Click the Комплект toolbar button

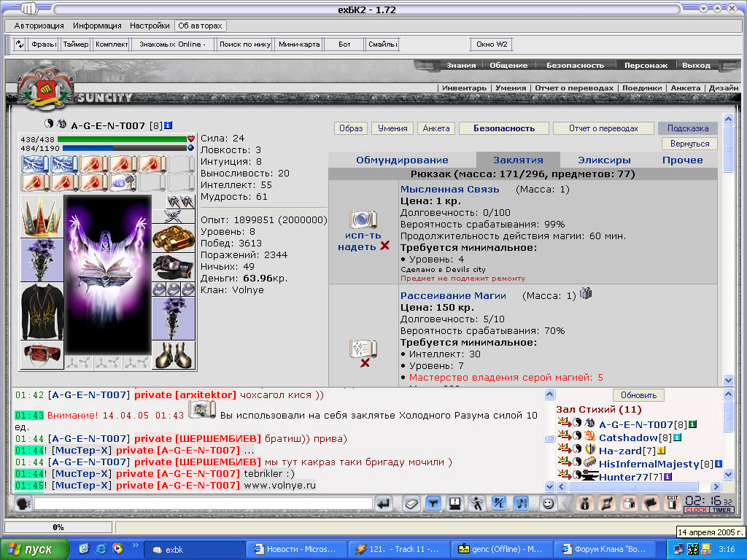coord(112,44)
